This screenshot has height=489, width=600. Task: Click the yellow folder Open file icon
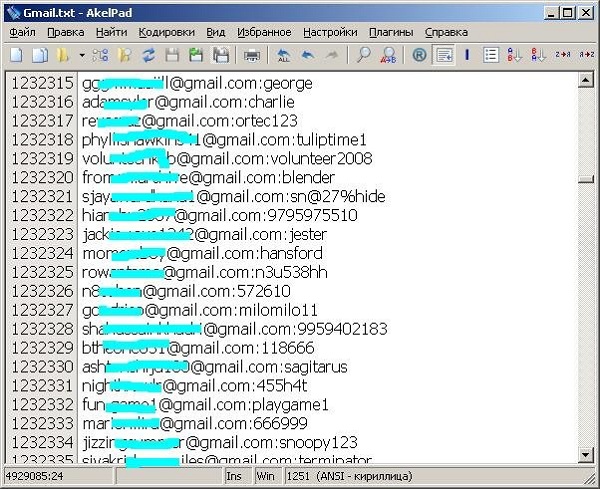[62, 55]
